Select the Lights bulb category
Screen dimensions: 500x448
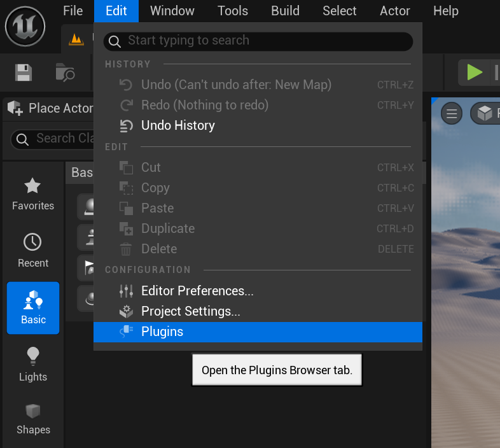tap(32, 365)
